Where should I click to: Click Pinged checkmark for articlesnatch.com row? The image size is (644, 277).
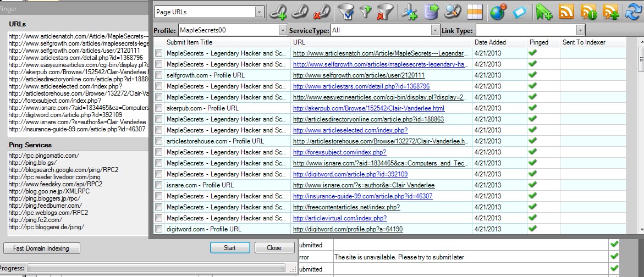(x=533, y=53)
